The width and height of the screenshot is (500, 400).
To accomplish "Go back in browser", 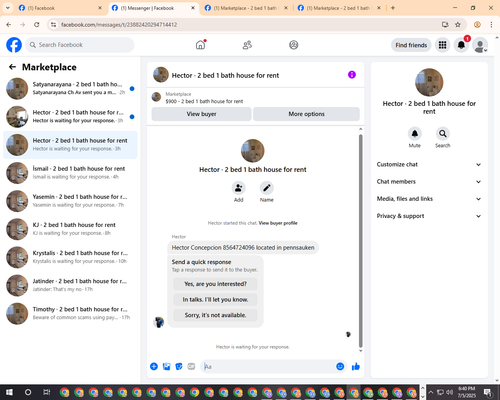I will click(9, 24).
